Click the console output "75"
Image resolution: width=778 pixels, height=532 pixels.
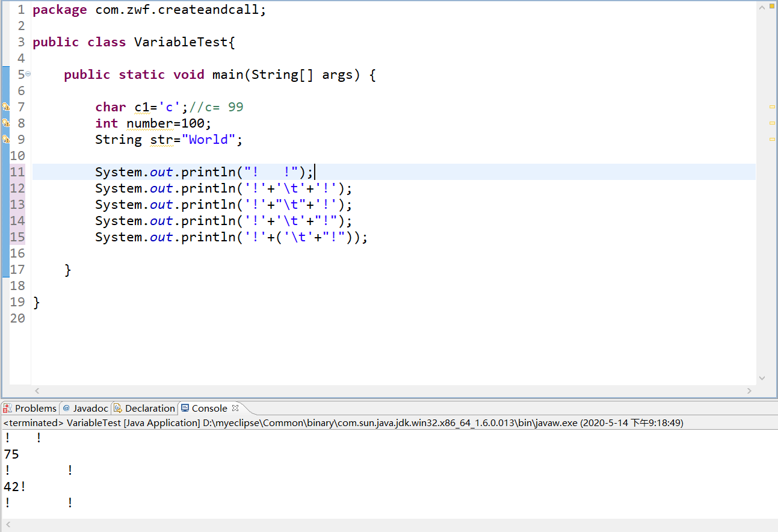pos(11,454)
